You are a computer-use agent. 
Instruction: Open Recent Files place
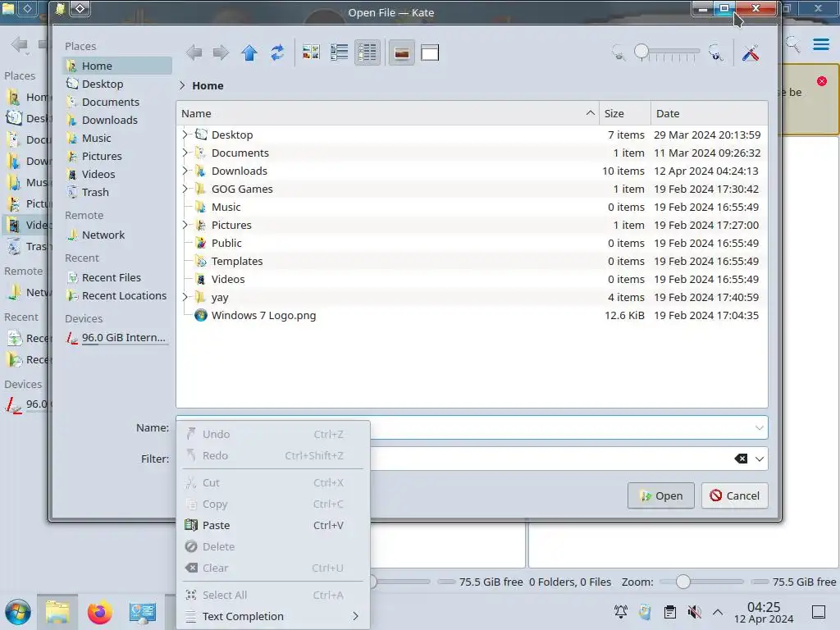pos(117,277)
